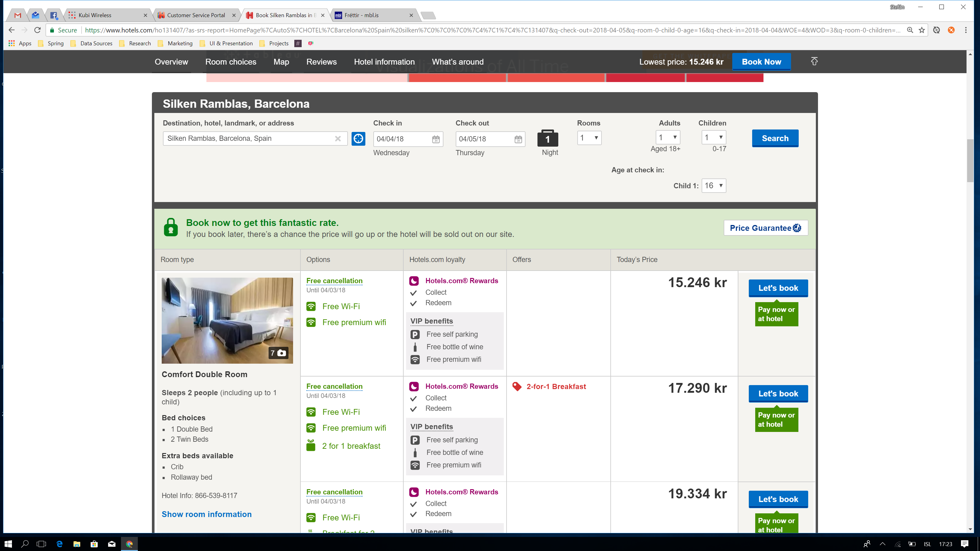Switch to the Customer Service Portal tab
Viewport: 980px width, 551px height.
coord(197,15)
